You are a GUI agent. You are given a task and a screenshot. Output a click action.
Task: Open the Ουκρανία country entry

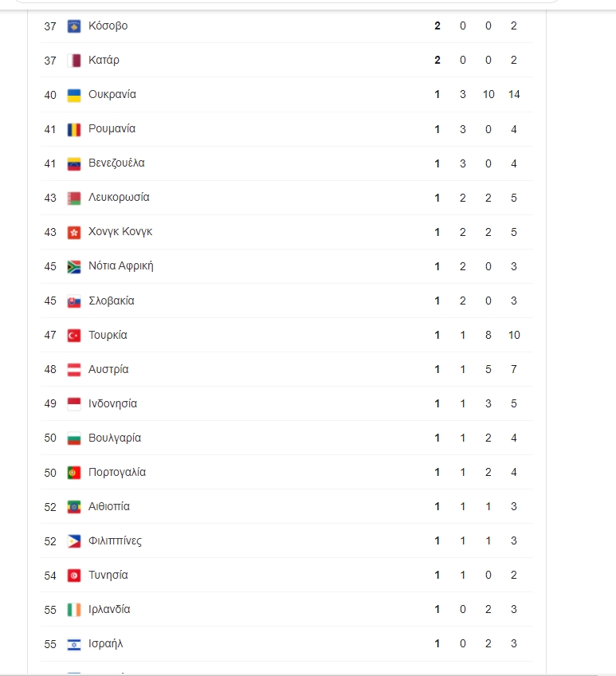click(x=112, y=95)
